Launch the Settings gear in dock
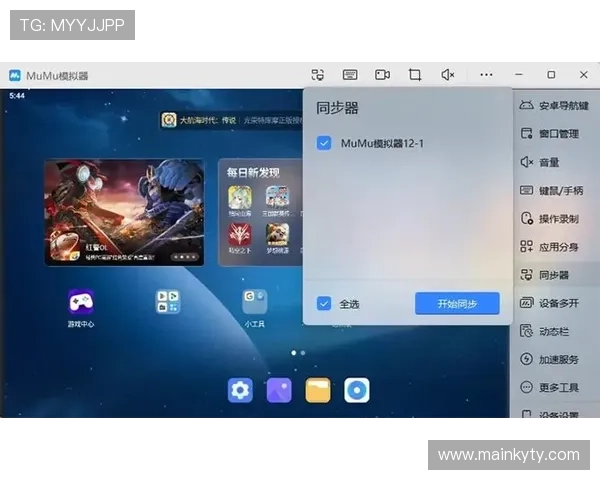Viewport: 600px width, 480px height. click(240, 390)
